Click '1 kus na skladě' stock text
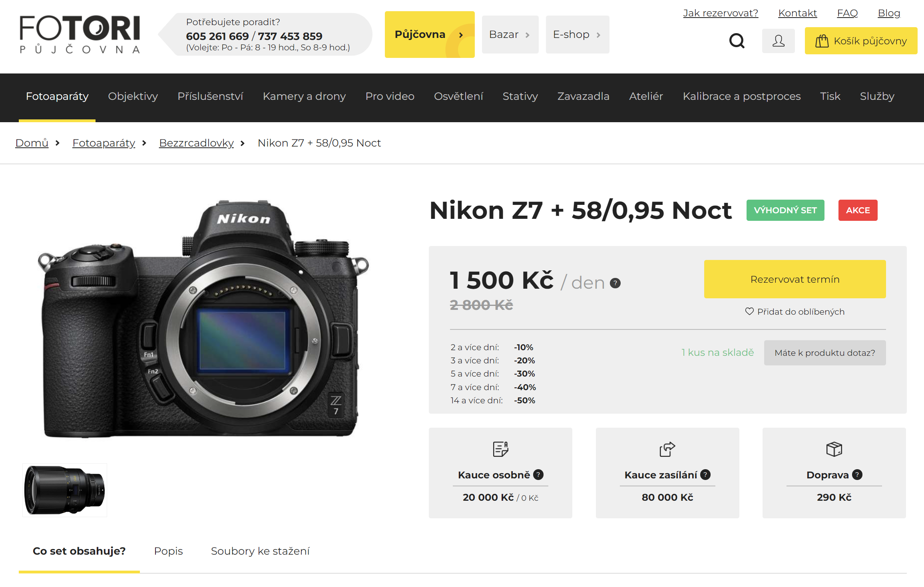Screen dimensions: 924x587 coord(718,353)
